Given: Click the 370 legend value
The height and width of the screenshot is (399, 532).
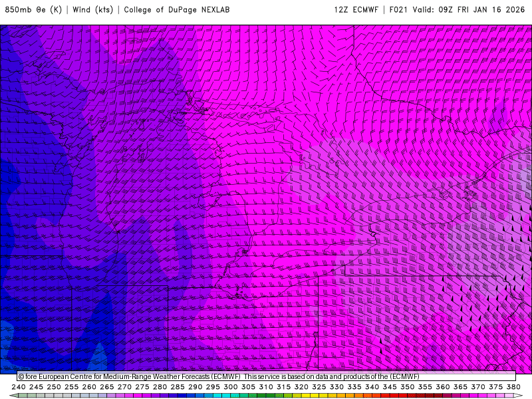Looking at the screenshot, I should coord(478,387).
